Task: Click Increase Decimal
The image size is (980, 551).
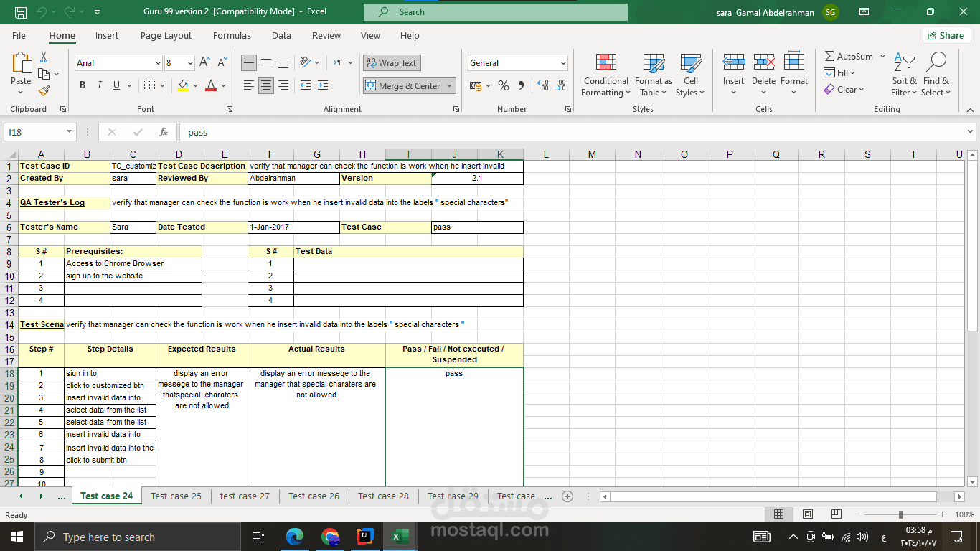Action: tap(543, 85)
